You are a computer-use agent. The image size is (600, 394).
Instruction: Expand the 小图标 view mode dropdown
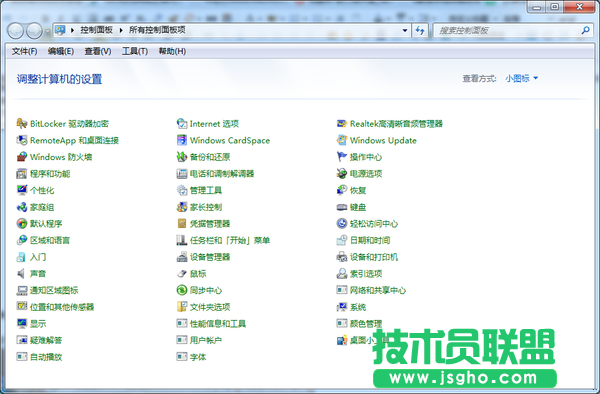[x=522, y=78]
